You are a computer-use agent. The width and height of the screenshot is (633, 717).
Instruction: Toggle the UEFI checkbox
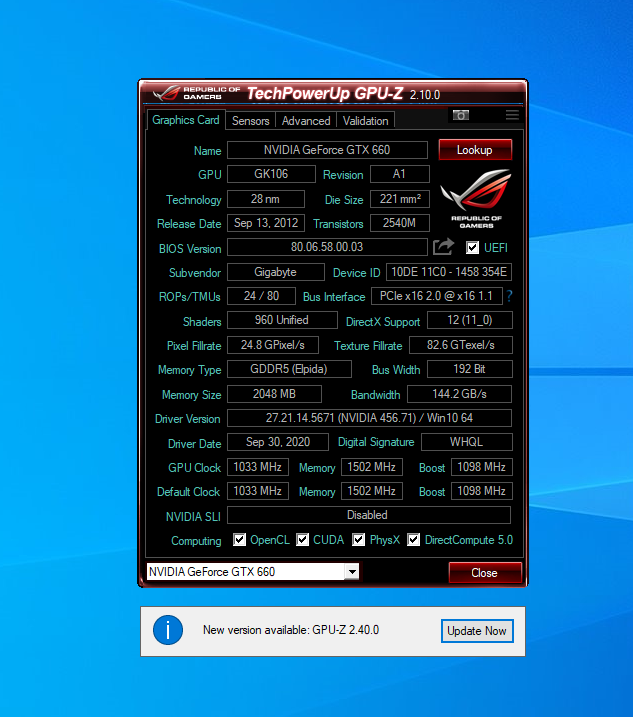coord(472,247)
